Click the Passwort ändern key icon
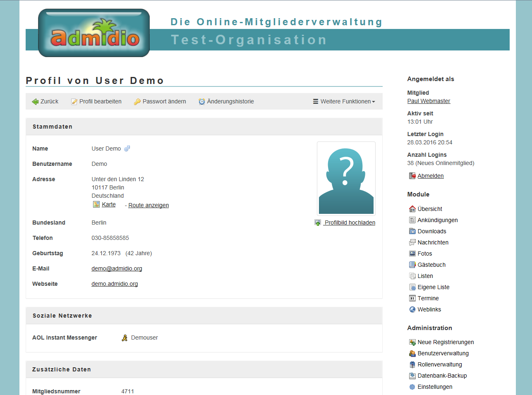 [137, 102]
